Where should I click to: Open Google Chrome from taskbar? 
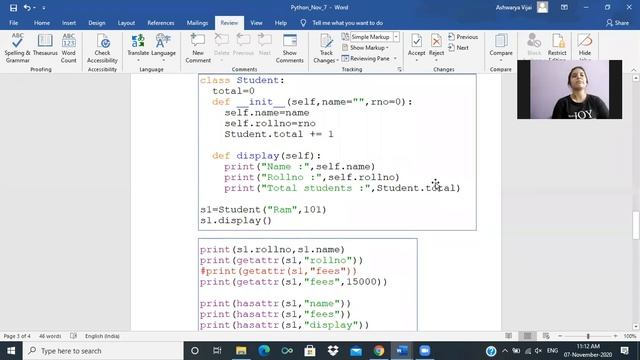379,351
